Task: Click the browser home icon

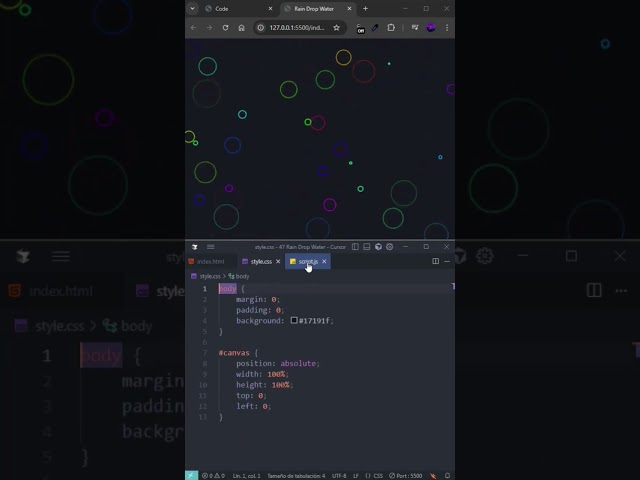Action: [241, 28]
